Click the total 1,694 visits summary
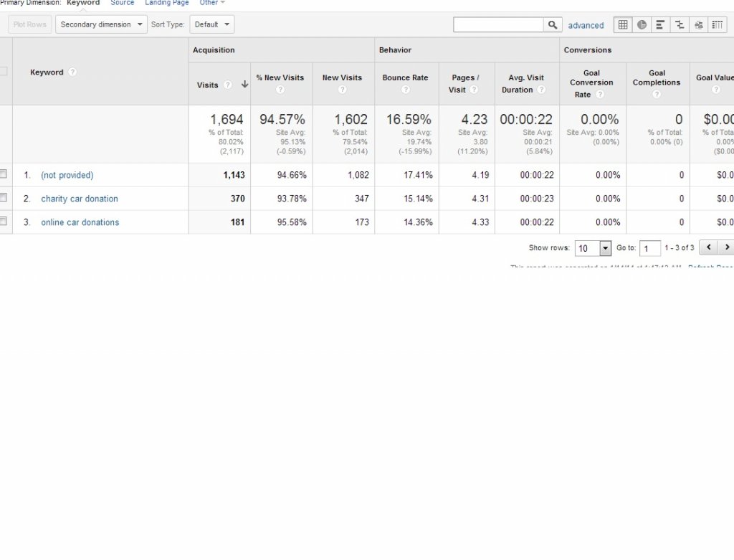 [x=227, y=120]
